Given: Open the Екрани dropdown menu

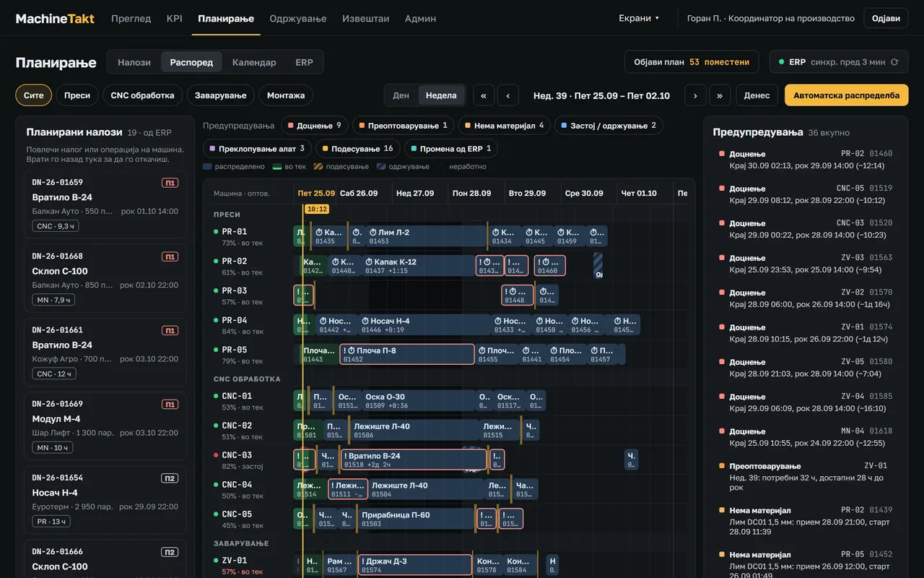Looking at the screenshot, I should [x=639, y=18].
